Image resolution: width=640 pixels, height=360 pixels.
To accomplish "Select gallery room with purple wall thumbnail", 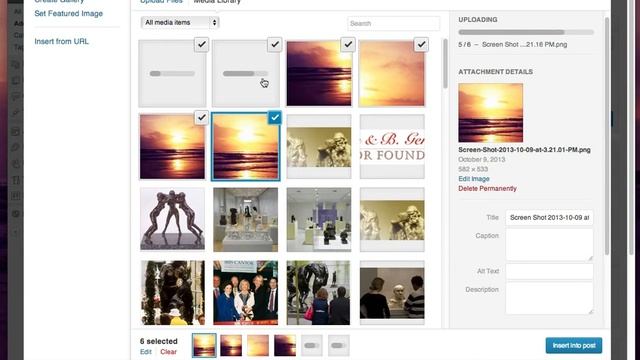I will [319, 219].
